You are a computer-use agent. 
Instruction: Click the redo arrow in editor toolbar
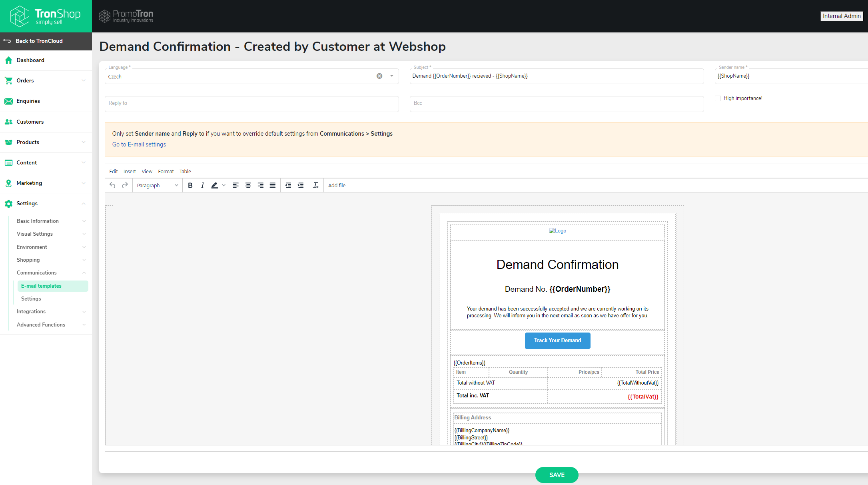coord(125,185)
